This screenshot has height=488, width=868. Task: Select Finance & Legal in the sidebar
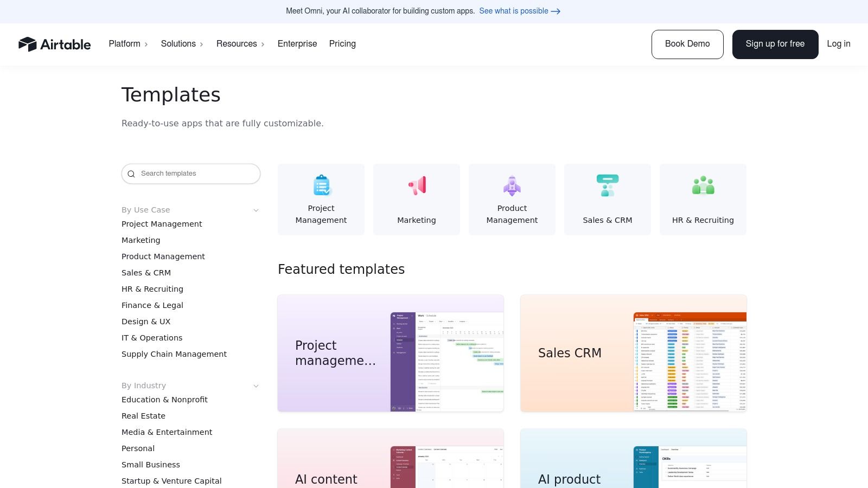[x=152, y=305]
